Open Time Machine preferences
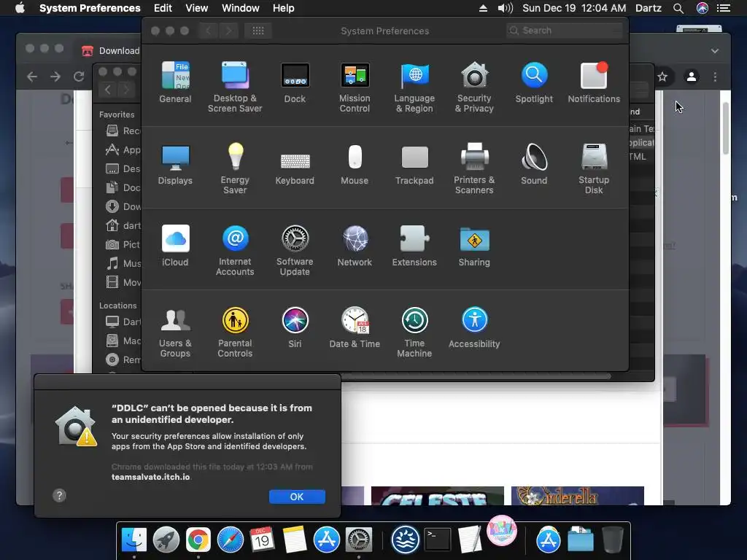Viewport: 747px width, 560px height. 414,332
